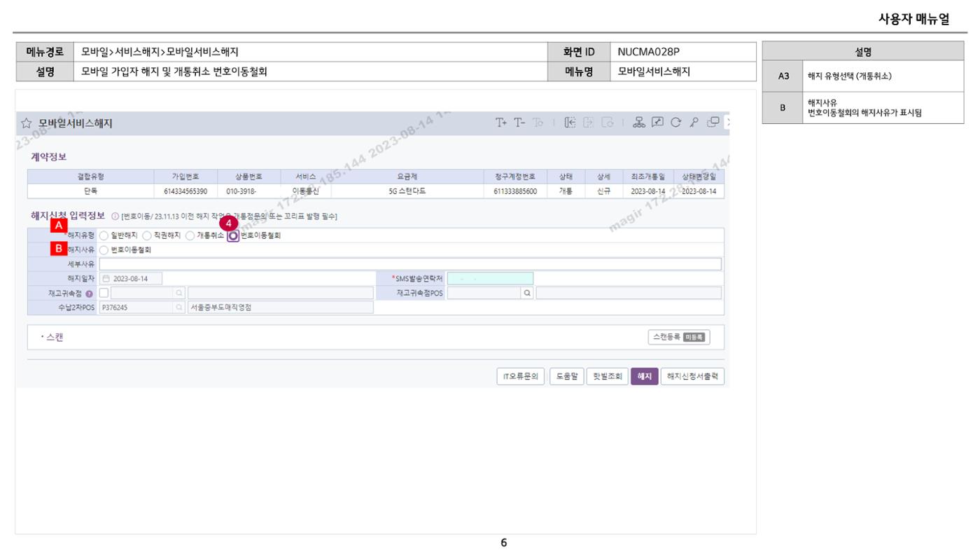Image resolution: width=980 pixels, height=552 pixels.
Task: Select the 일반해지 radio button
Action: click(104, 236)
